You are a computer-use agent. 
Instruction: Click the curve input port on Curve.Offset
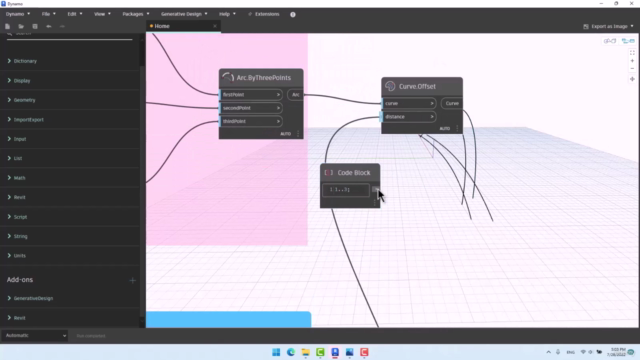[x=409, y=103]
